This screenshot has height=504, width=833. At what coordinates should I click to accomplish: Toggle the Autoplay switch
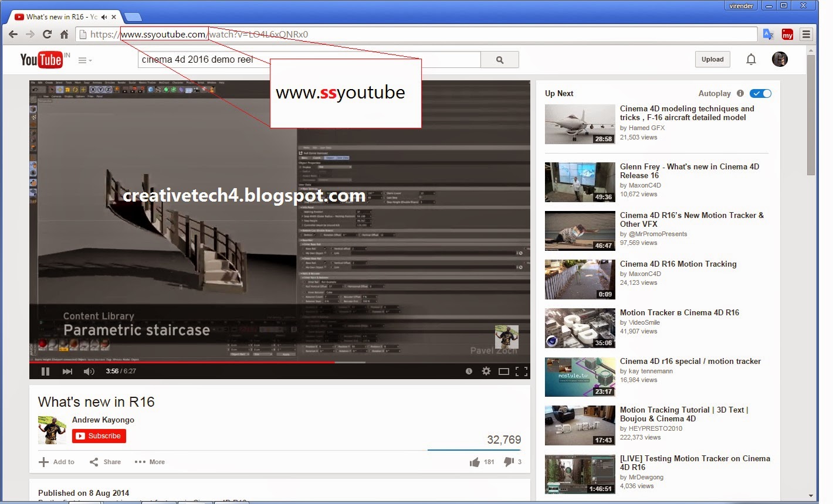coord(761,93)
